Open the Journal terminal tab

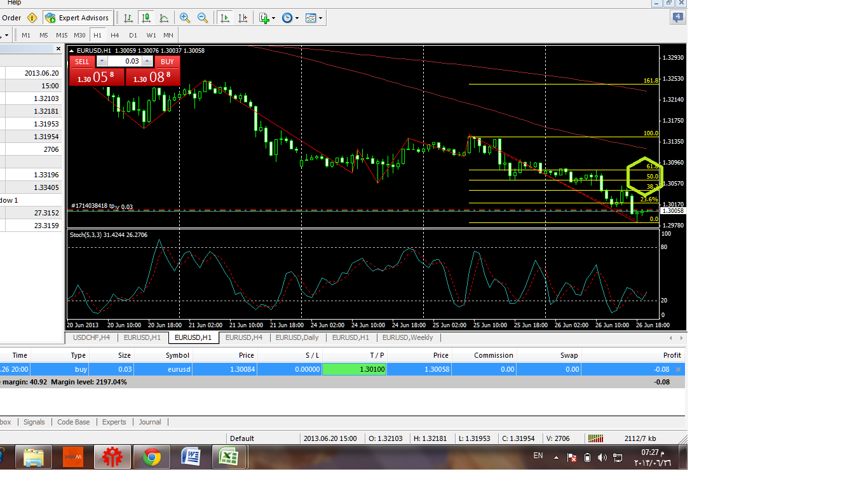[x=150, y=422]
